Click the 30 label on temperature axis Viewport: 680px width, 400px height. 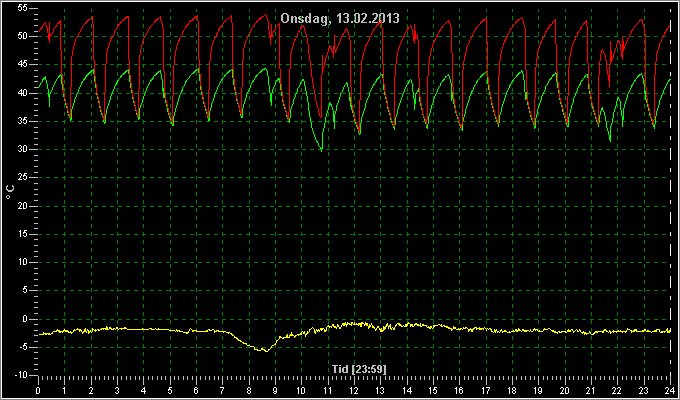(23, 149)
